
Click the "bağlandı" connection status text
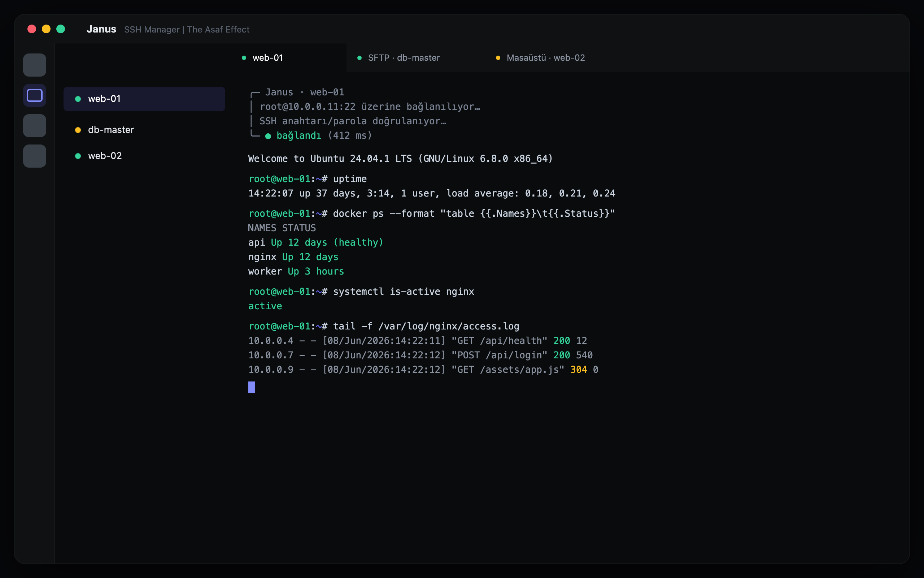pos(298,136)
